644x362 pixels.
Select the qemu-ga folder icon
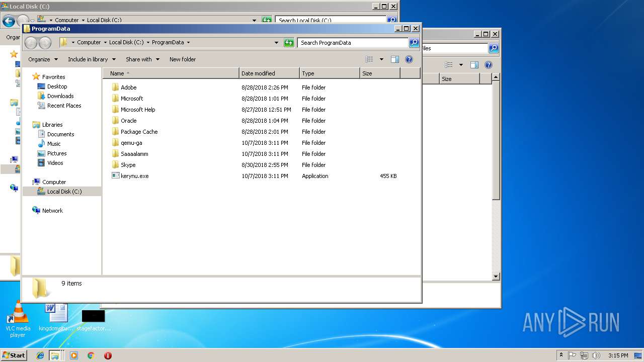(x=115, y=143)
